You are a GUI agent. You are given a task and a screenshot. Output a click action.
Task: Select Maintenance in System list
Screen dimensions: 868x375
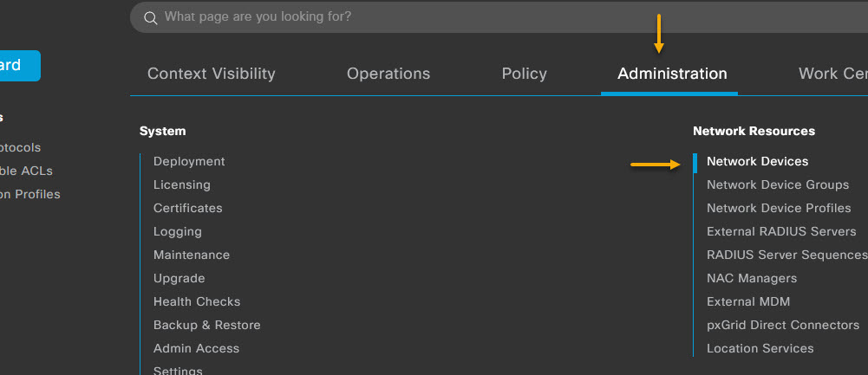191,255
